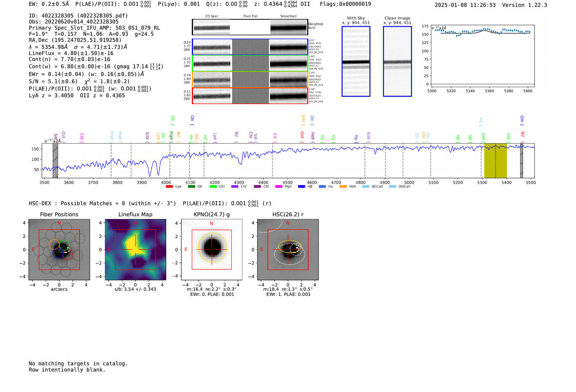
Task: Select the KPNO(24.7) g cutout image
Action: point(211,249)
